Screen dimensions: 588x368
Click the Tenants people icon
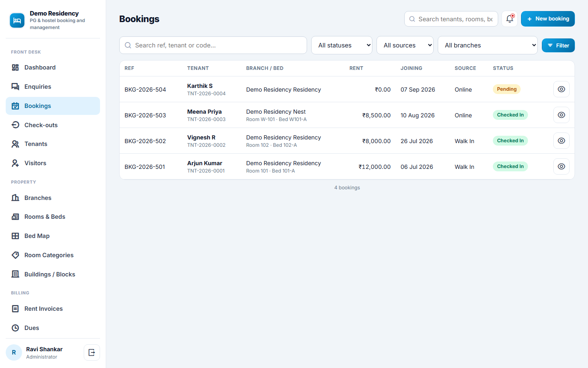(16, 144)
